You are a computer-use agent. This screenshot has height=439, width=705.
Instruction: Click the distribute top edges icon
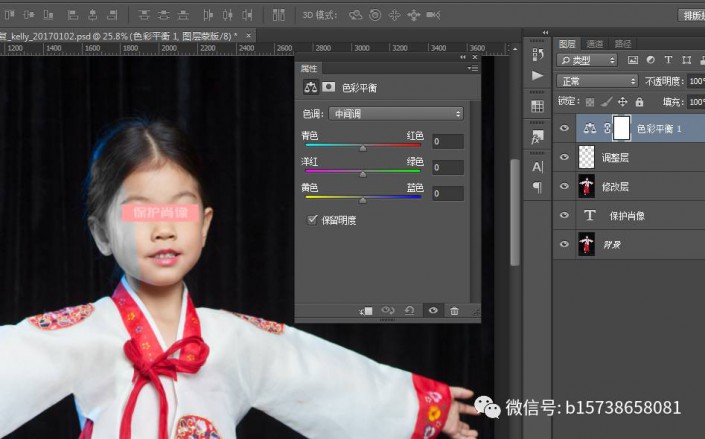tap(143, 15)
